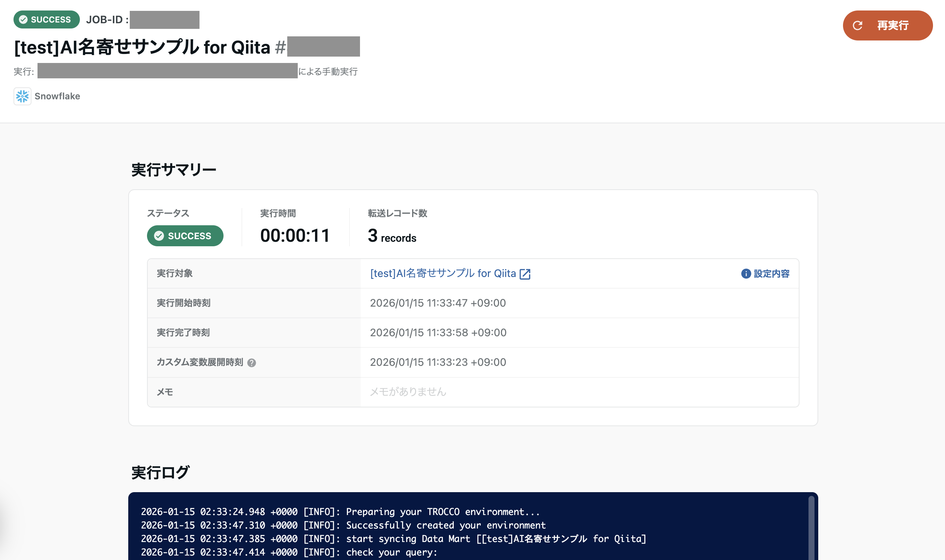Click the memo field showing メモがありません
The width and height of the screenshot is (945, 560).
[x=408, y=392]
